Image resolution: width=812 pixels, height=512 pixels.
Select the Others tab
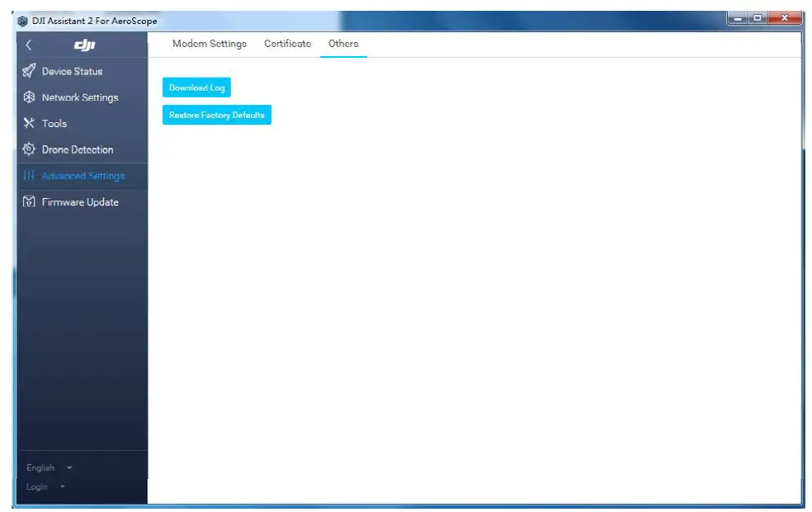343,44
